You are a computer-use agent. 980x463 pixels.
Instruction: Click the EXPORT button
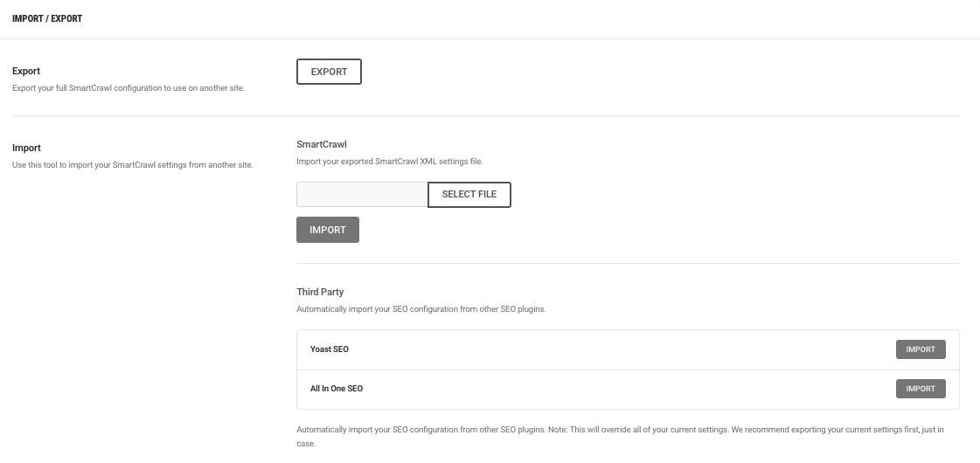pyautogui.click(x=329, y=72)
